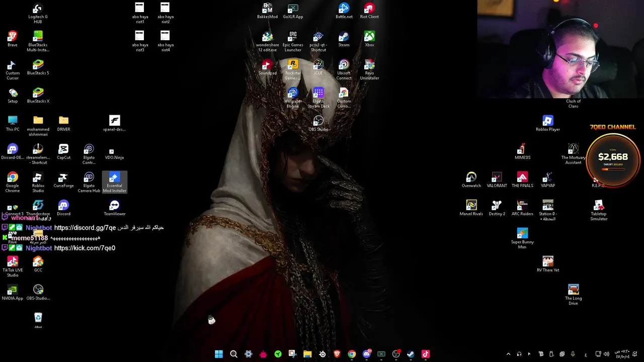The height and width of the screenshot is (362, 644).
Task: Select the DRIVER folder on desktop
Action: [63, 124]
